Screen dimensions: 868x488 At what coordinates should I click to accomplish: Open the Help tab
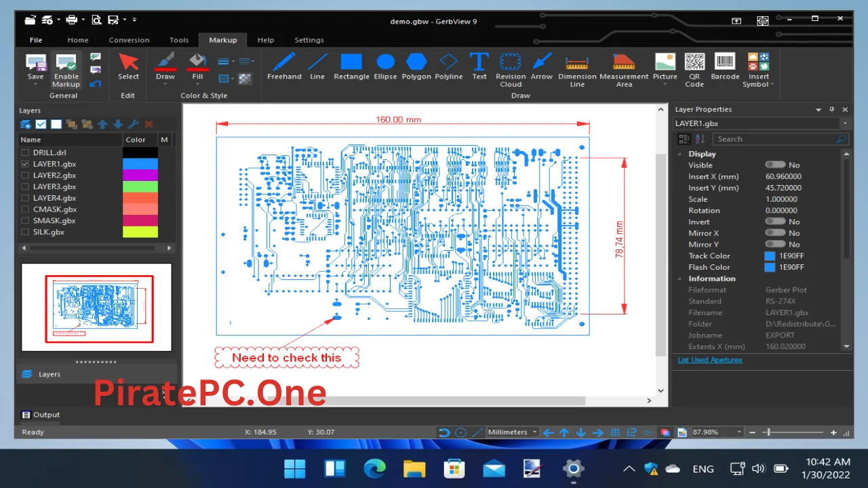click(266, 40)
